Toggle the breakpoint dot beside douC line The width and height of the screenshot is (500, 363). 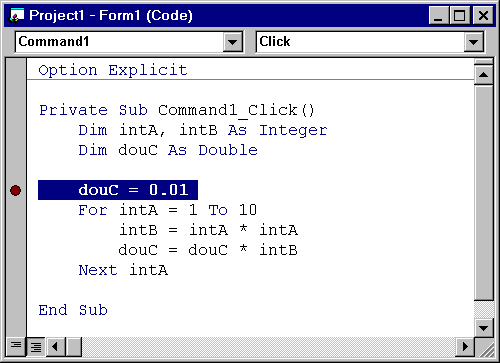pos(15,190)
